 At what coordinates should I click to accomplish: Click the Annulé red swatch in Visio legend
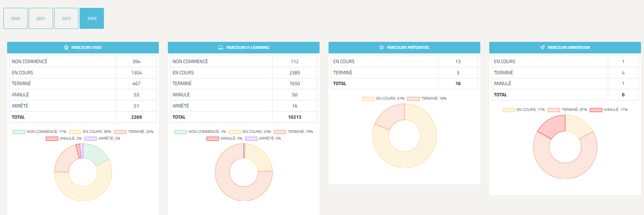coord(52,139)
